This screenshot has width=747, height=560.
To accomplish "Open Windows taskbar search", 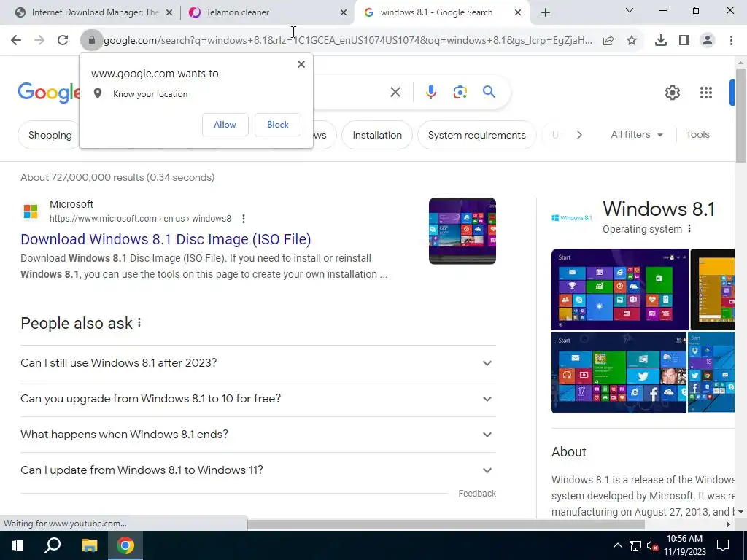I will 53,545.
